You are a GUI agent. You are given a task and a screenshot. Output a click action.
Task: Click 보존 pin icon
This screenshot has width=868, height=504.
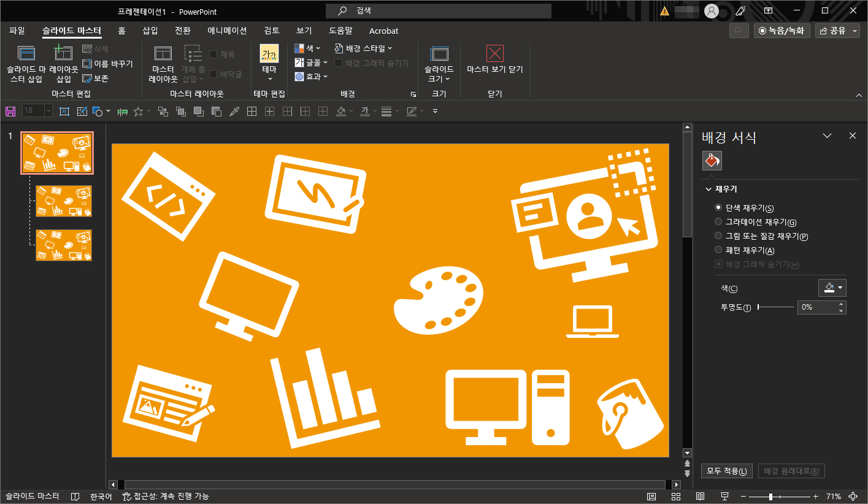click(87, 78)
